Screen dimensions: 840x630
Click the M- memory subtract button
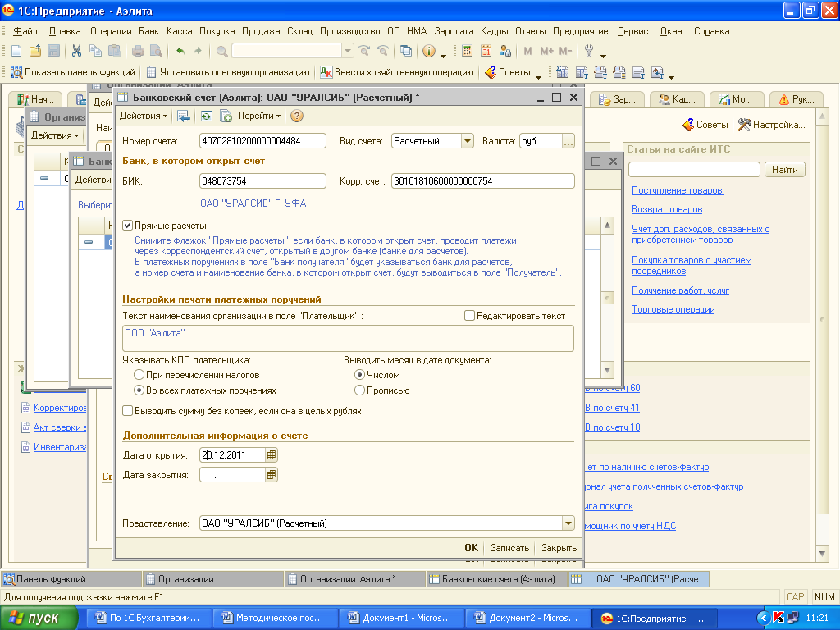[x=566, y=52]
